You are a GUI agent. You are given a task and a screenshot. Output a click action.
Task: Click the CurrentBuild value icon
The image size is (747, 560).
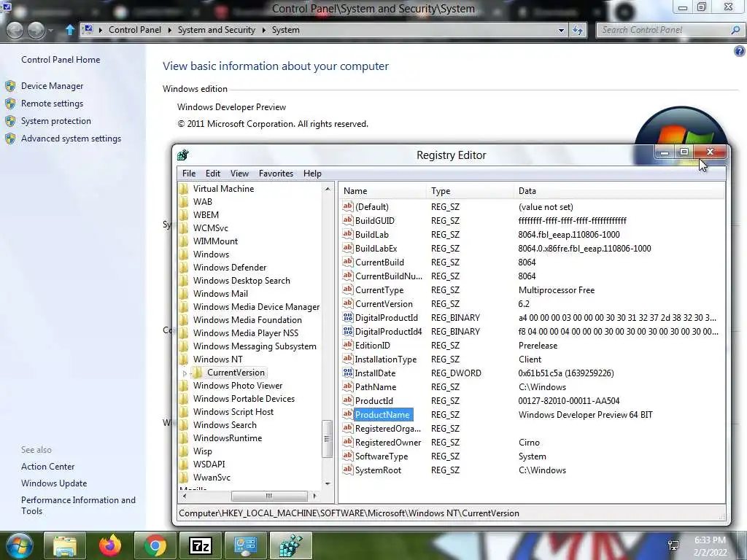(348, 262)
